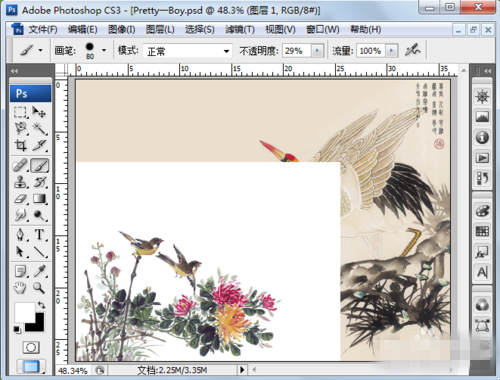Open the Paths panel icon
This screenshot has height=380, width=500.
[482, 325]
